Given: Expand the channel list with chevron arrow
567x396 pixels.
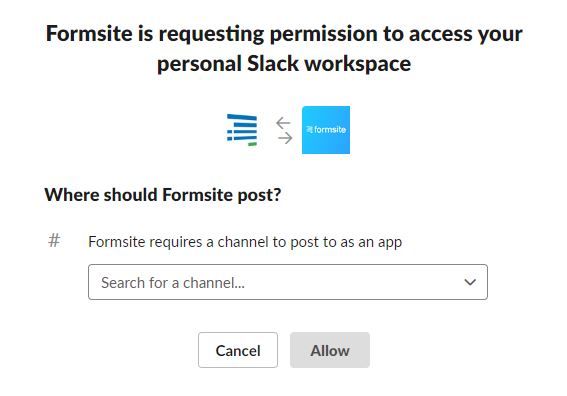Looking at the screenshot, I should pyautogui.click(x=470, y=282).
